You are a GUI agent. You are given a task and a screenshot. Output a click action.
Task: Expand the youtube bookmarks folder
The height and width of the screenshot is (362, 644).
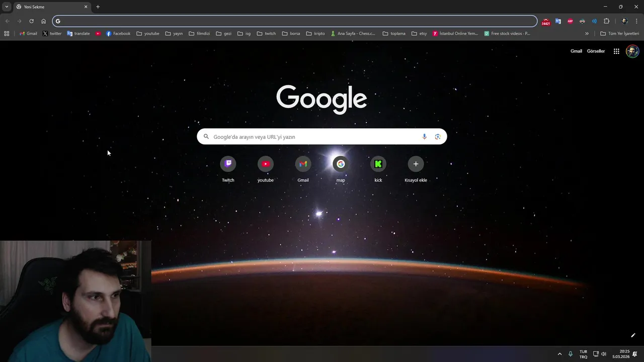[x=148, y=34]
